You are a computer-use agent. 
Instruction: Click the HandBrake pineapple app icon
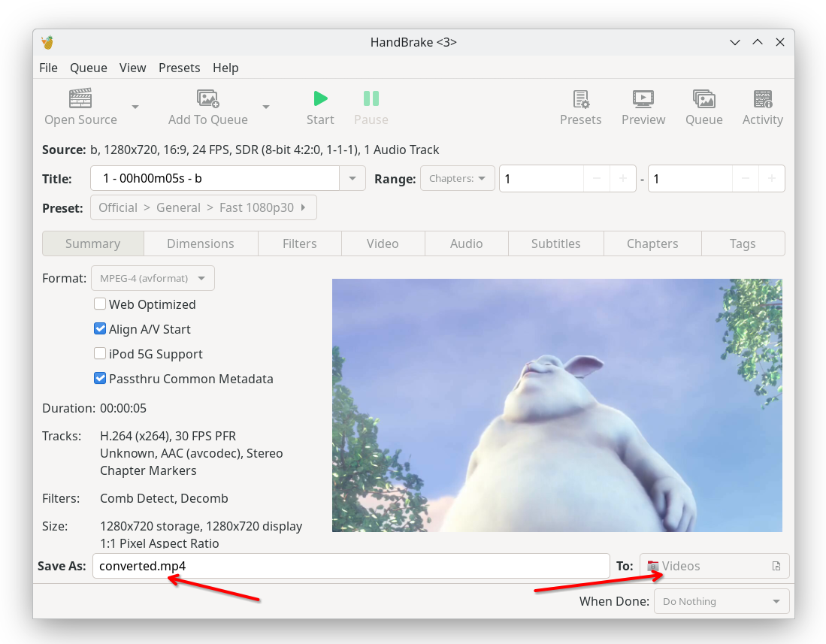tap(48, 42)
